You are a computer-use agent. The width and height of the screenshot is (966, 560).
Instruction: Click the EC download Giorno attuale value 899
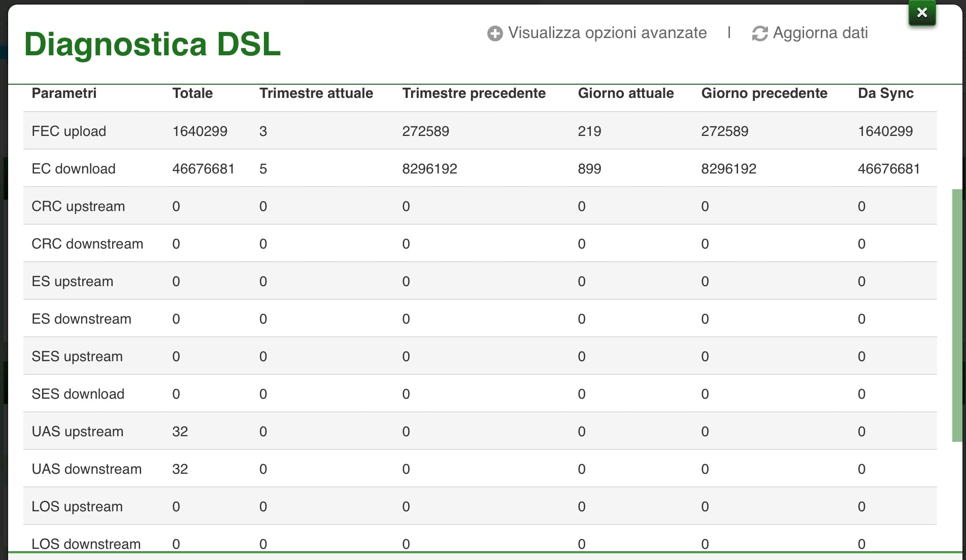[589, 169]
